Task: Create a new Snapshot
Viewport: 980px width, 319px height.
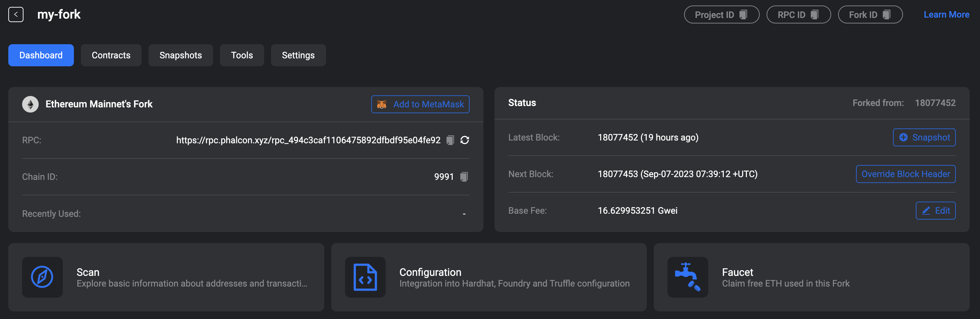Action: pos(924,137)
